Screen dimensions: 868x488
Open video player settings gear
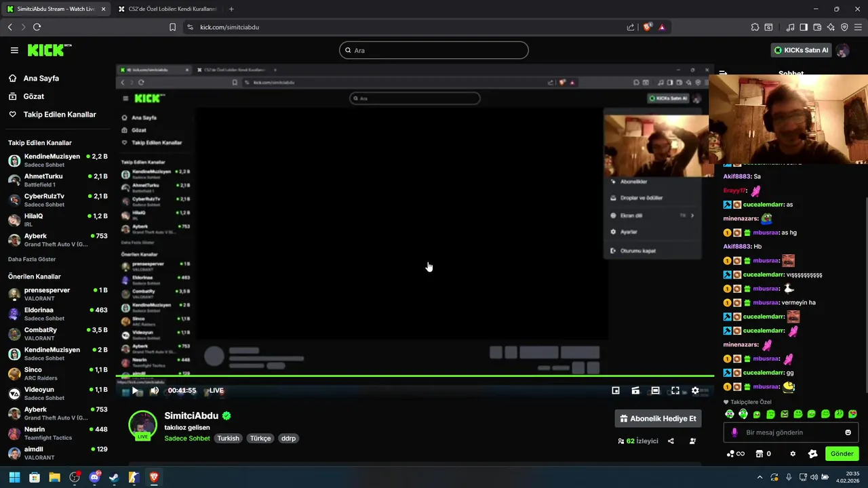[x=695, y=390]
